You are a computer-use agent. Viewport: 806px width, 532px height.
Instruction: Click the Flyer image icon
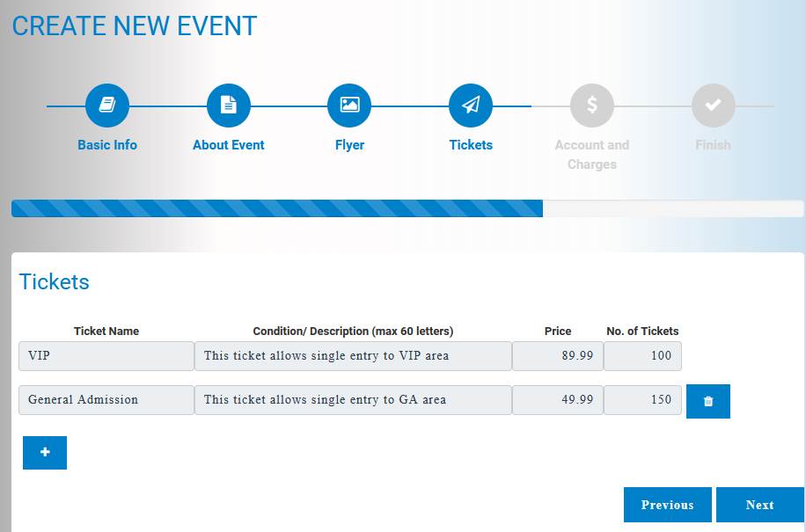(x=349, y=105)
